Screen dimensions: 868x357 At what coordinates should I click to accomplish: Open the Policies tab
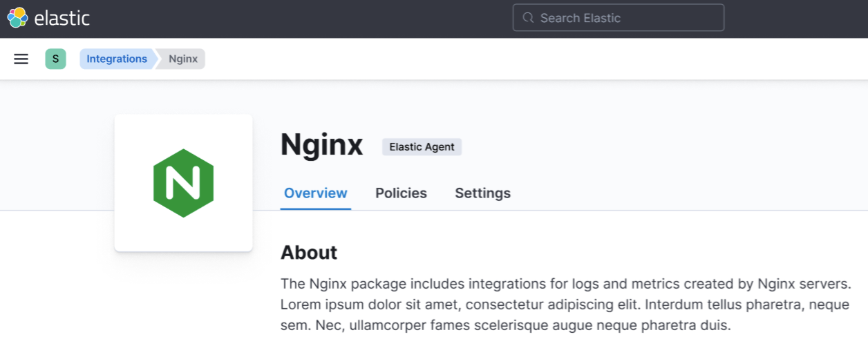(401, 193)
